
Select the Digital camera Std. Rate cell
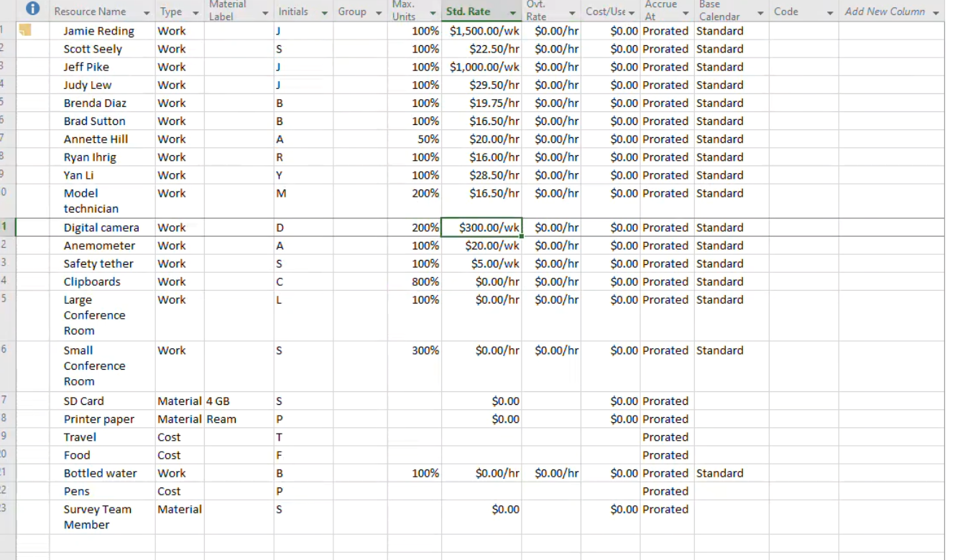[x=481, y=227]
